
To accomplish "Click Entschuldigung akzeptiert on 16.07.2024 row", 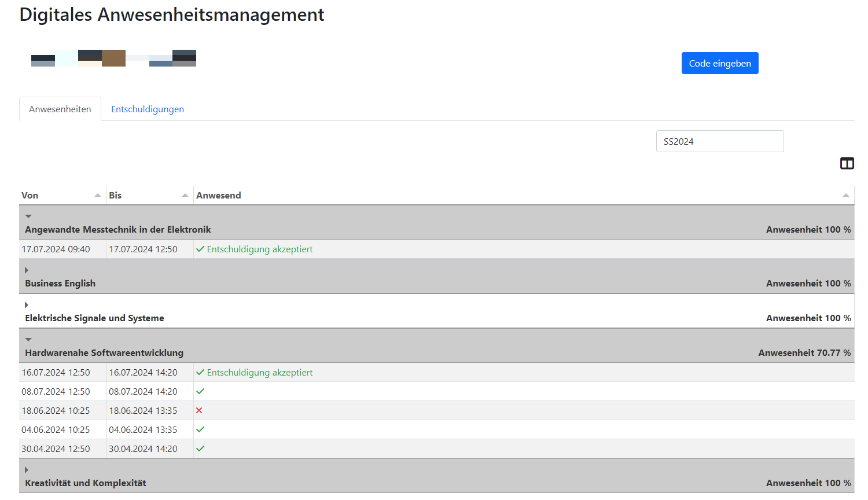I will 259,373.
